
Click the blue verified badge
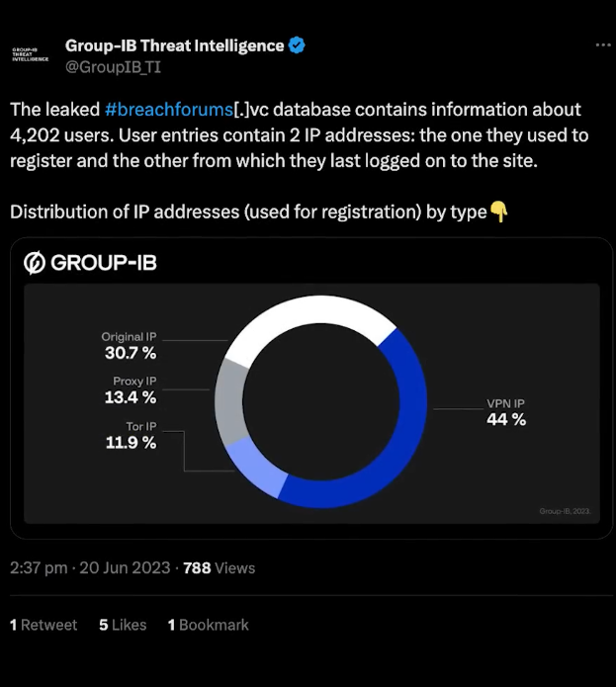click(296, 45)
